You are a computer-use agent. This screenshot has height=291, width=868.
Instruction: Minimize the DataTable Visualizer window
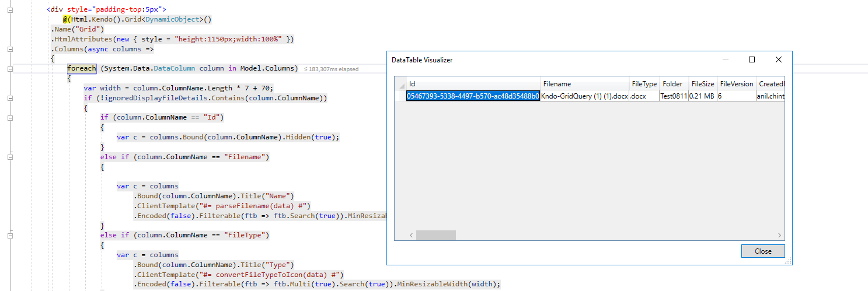[726, 59]
